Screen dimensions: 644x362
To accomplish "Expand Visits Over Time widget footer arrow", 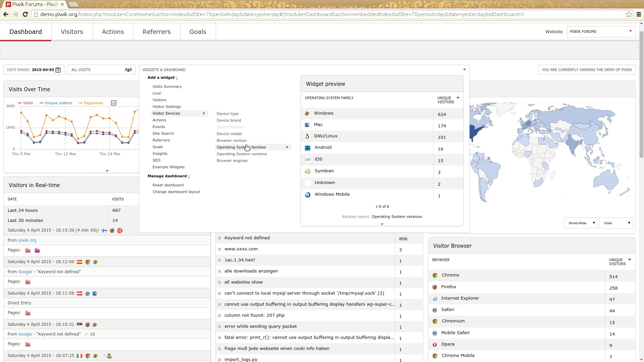I will pos(107,171).
